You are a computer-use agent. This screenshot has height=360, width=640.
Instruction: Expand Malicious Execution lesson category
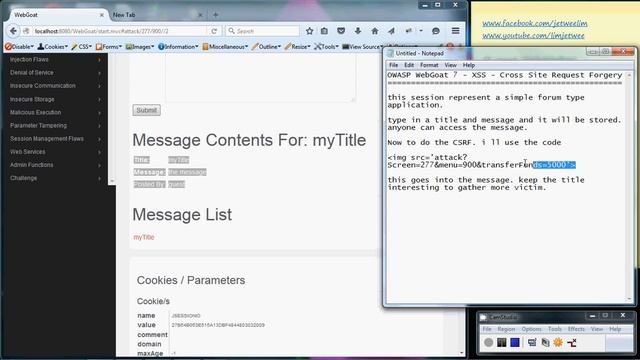[x=56, y=112]
